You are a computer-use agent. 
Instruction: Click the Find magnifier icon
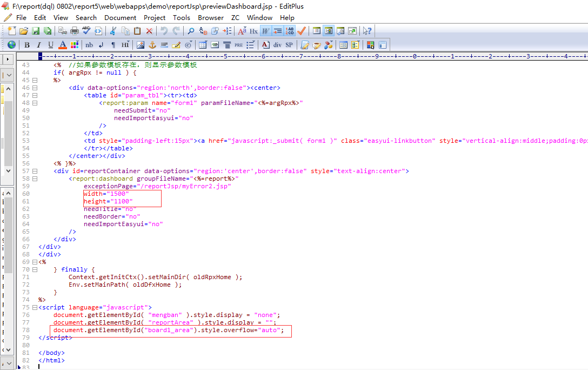(x=191, y=31)
